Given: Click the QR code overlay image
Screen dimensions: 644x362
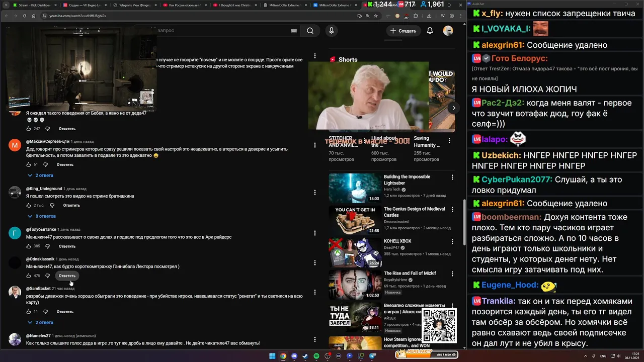Looking at the screenshot, I should tap(439, 325).
